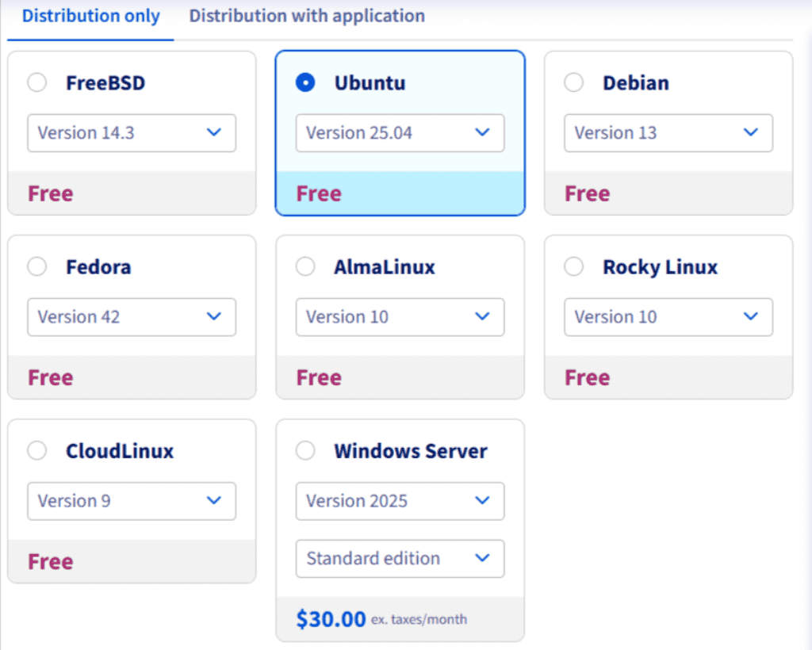Choose the Fedora radio button
The image size is (812, 650).
(x=36, y=266)
